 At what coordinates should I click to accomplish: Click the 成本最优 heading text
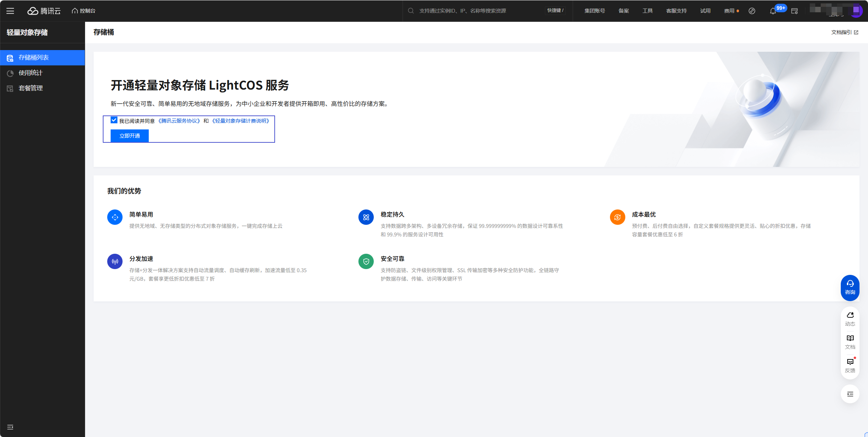coord(644,215)
